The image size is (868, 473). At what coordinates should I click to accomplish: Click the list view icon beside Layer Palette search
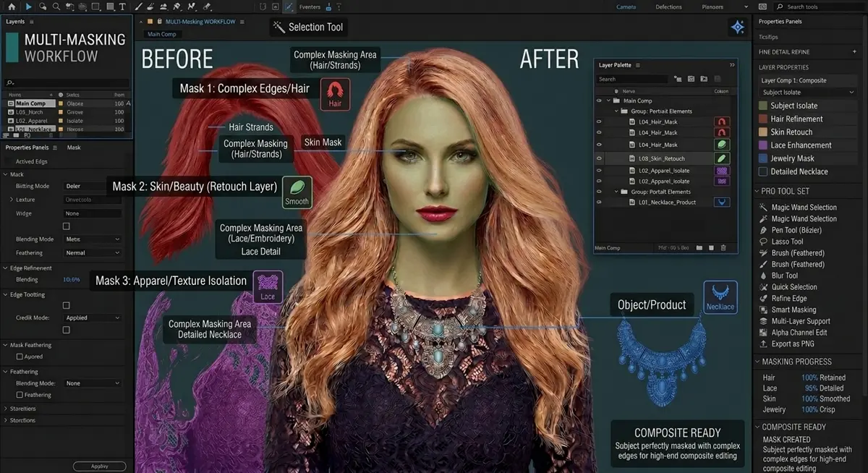click(678, 79)
